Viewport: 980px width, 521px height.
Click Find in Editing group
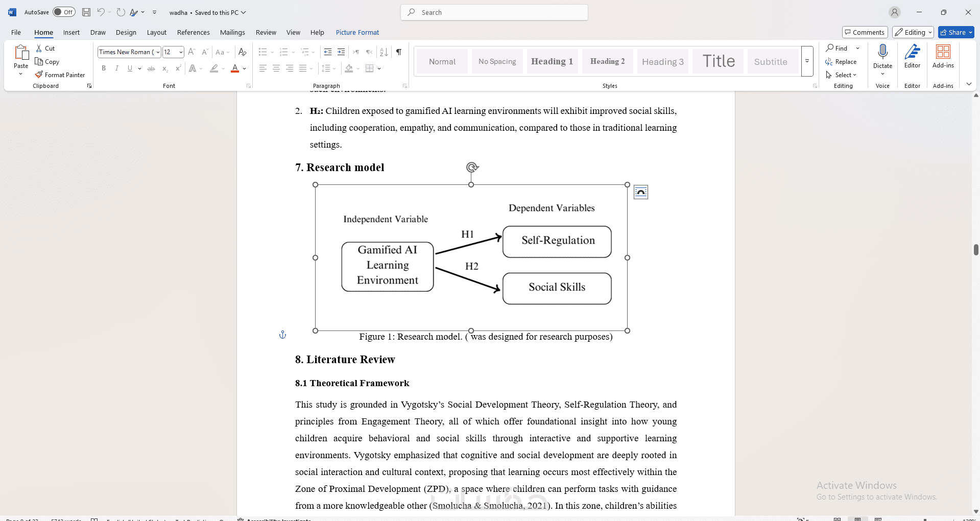click(x=838, y=48)
